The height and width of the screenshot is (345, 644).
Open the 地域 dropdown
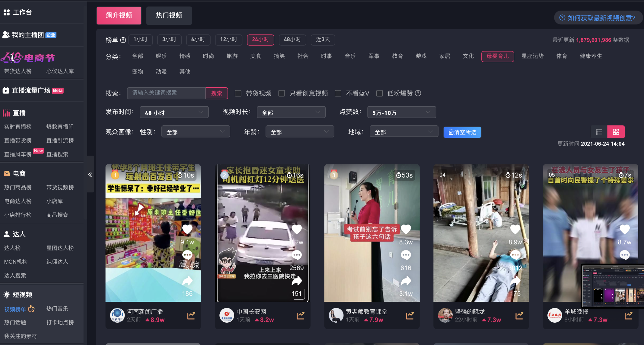pos(404,132)
